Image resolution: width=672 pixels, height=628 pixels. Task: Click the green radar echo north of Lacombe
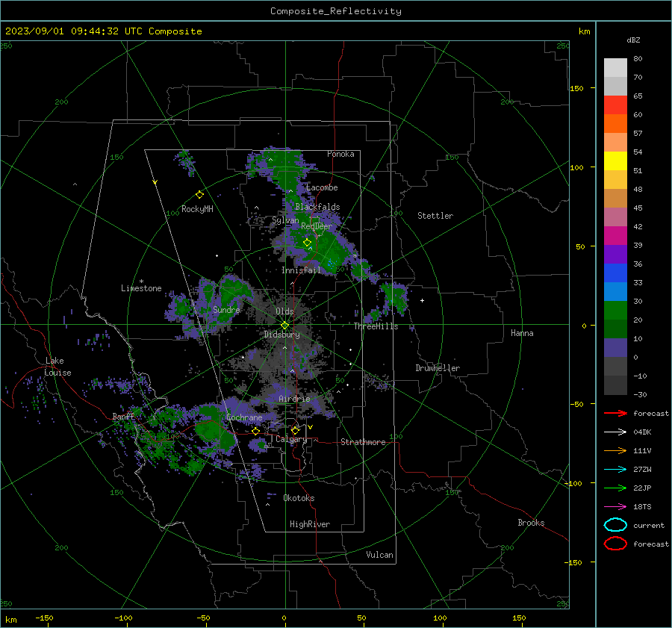tap(281, 165)
